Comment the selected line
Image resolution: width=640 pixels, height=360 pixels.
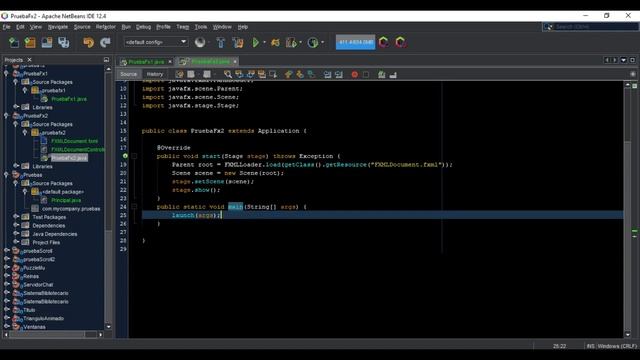tap(382, 74)
